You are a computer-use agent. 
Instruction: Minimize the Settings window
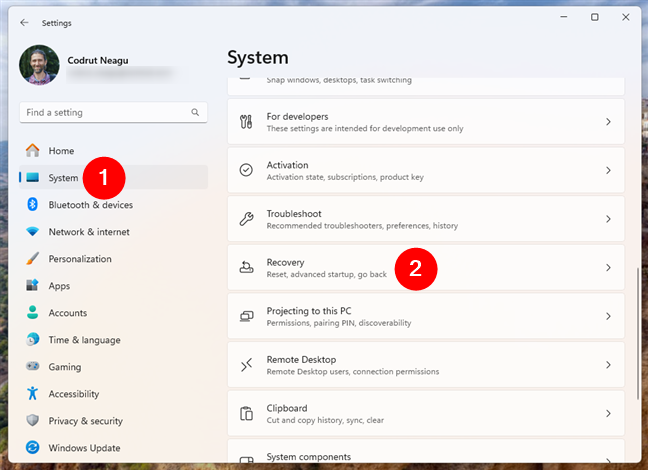[x=564, y=17]
